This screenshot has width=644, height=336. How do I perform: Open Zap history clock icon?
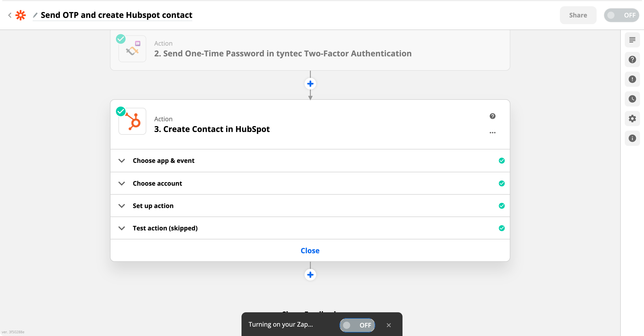click(x=632, y=99)
